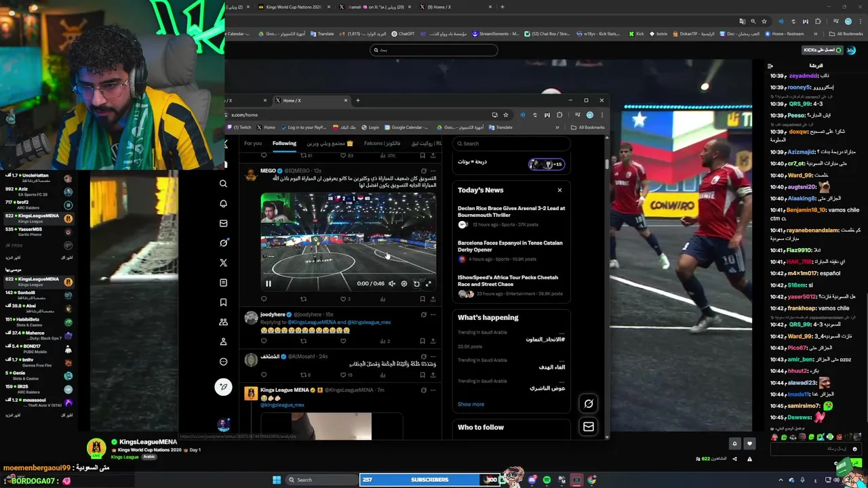Open Google Calendar bookmark in inner window

click(408, 127)
